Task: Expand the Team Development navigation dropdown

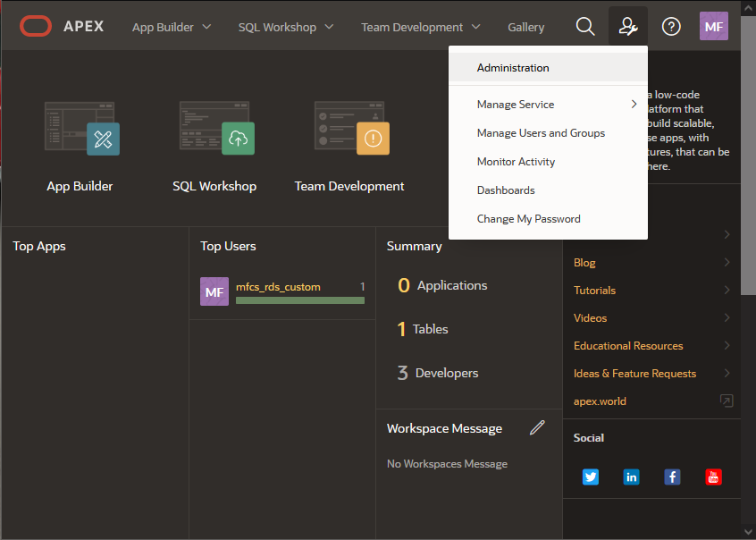Action: point(475,27)
